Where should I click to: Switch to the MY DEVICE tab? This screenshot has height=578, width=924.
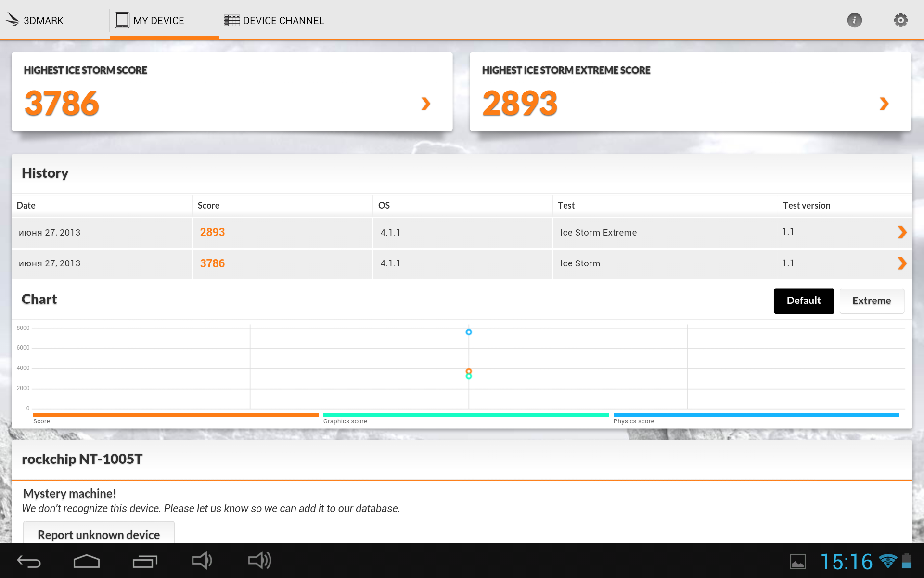(164, 20)
